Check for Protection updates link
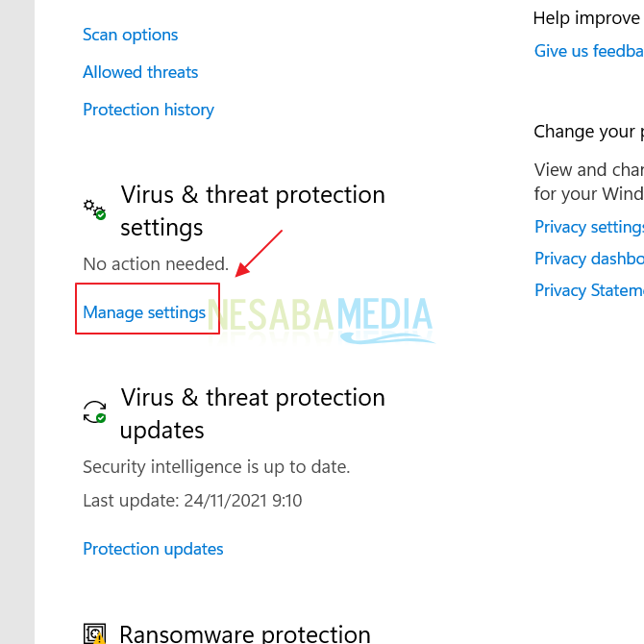 [153, 549]
